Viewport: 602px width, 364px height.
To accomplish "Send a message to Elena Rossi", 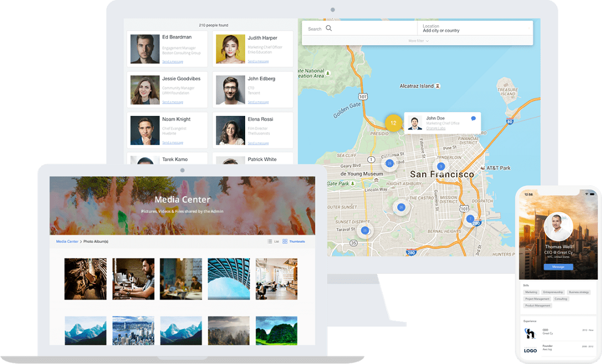I will point(258,143).
